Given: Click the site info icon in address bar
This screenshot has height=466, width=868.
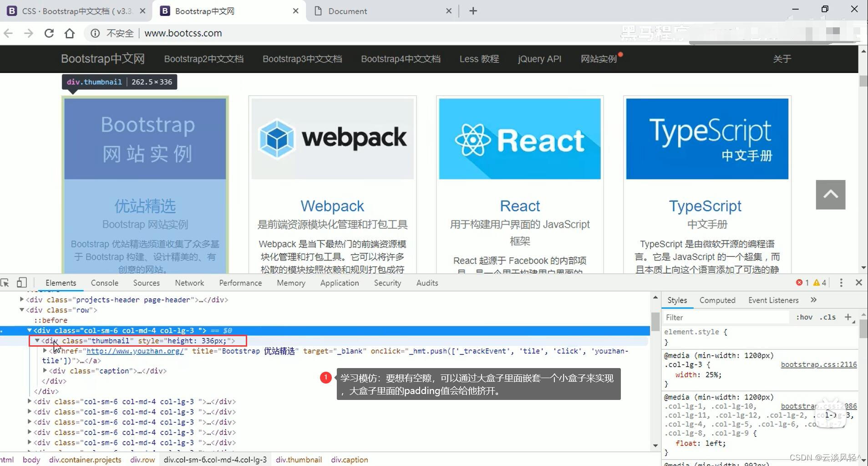Looking at the screenshot, I should coord(95,33).
